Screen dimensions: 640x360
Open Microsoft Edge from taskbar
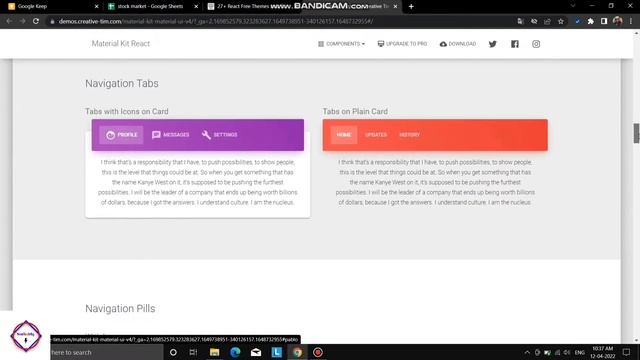235,352
